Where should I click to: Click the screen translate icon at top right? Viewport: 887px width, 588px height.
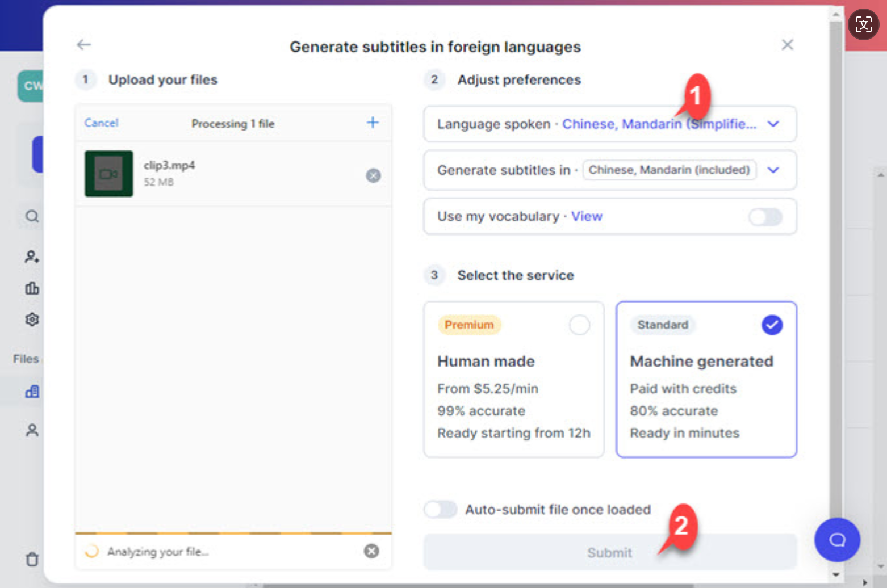click(x=863, y=24)
